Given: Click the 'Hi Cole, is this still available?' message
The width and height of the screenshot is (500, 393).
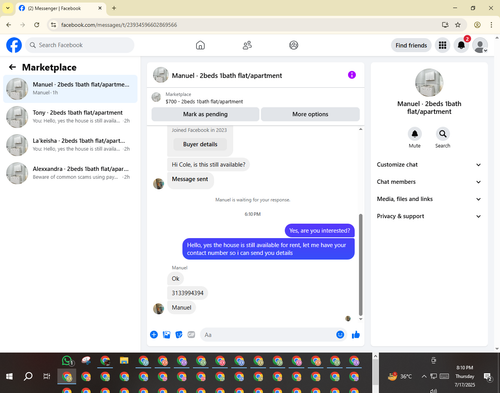Looking at the screenshot, I should pos(208,165).
